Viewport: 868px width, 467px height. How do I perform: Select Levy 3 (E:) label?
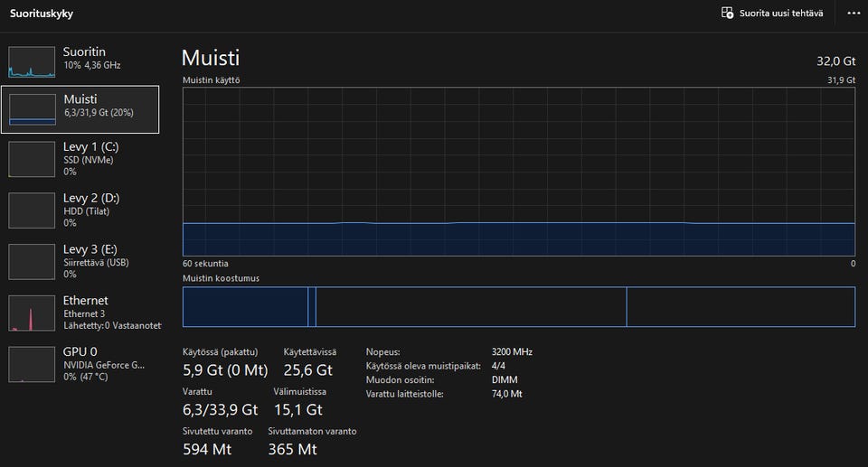[x=90, y=249]
